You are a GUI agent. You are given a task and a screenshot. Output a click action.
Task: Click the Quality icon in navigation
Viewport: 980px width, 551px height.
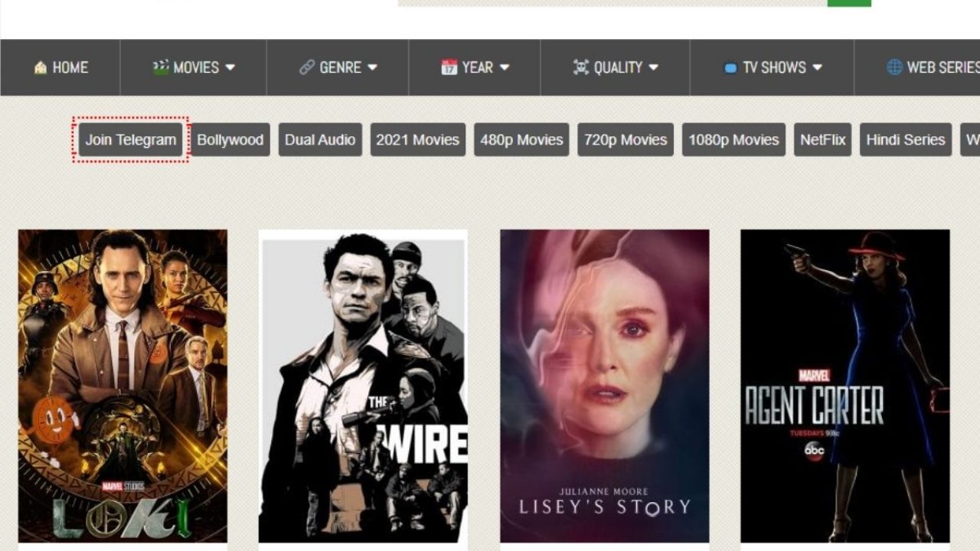pos(581,67)
